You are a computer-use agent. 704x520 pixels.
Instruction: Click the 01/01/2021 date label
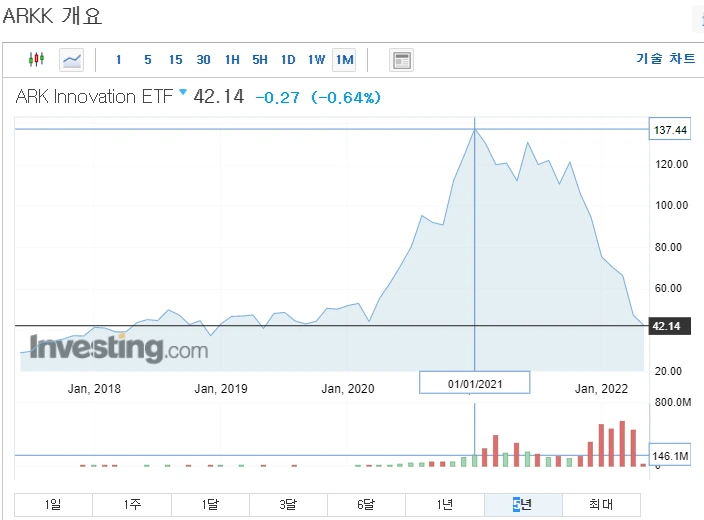tap(475, 383)
